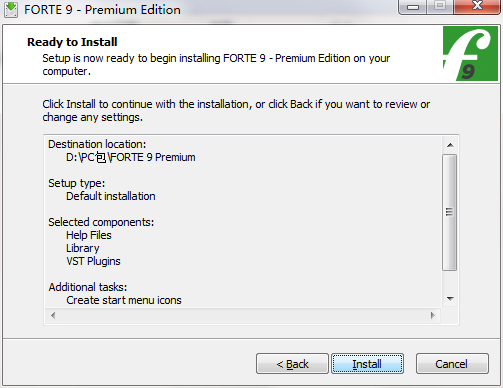Click the vertical scrollbar thumb in summary box

click(x=450, y=212)
